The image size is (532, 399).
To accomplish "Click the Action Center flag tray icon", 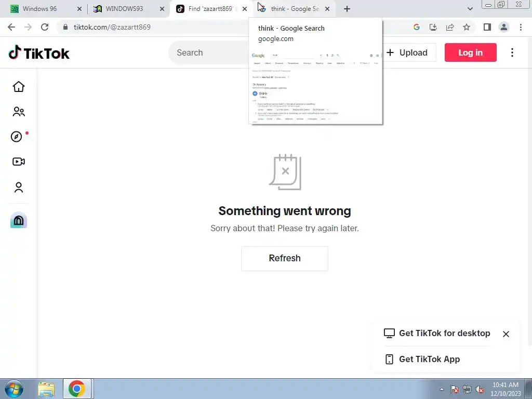I will 454,390.
